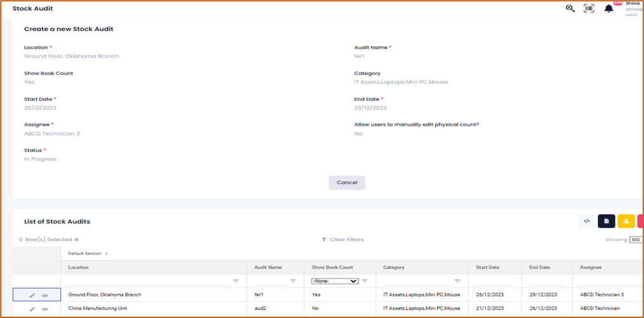This screenshot has width=644, height=318.
Task: Edit the fer1 audit row with pencil icon
Action: pyautogui.click(x=32, y=295)
